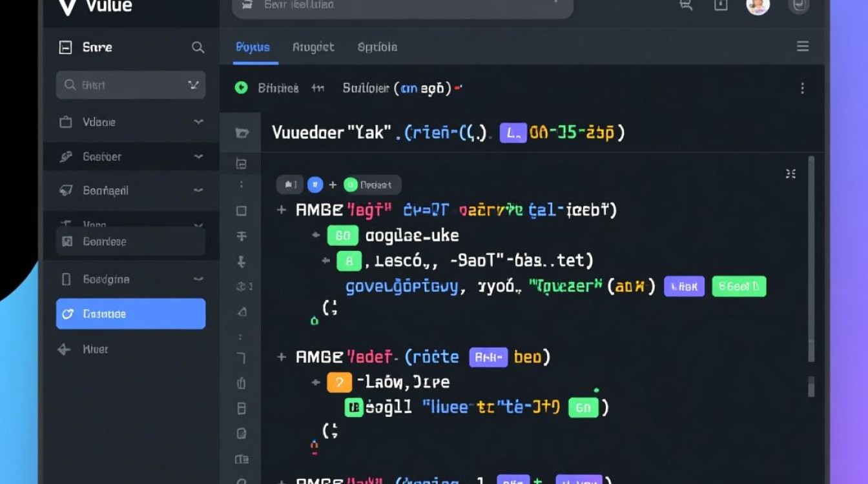Viewport: 868px width, 484px height.
Task: Expand the Gaatber sidebar section
Action: (x=198, y=157)
